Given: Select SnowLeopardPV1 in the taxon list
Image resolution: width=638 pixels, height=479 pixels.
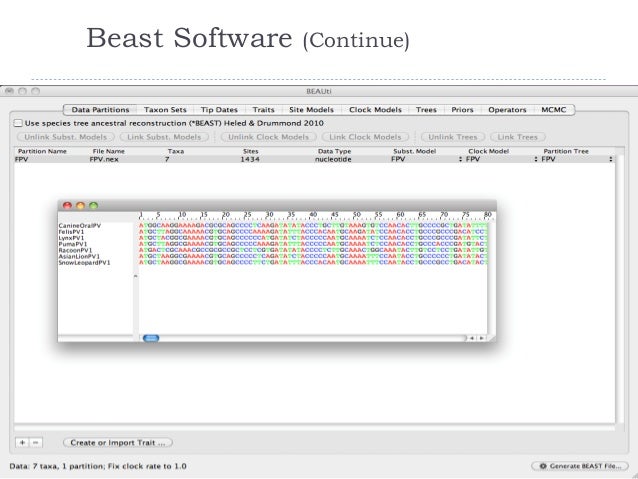Looking at the screenshot, I should tap(84, 262).
